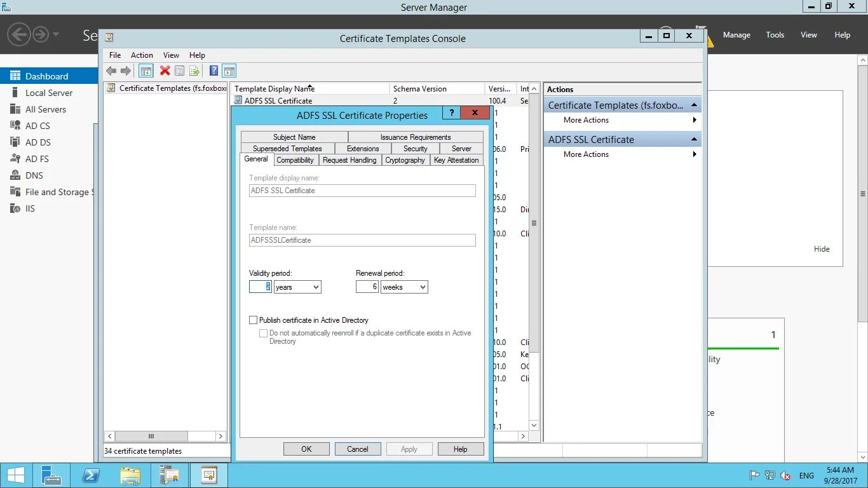This screenshot has width=868, height=488.
Task: Toggle the Show/Hide Action Pane toolbar icon
Action: (229, 71)
